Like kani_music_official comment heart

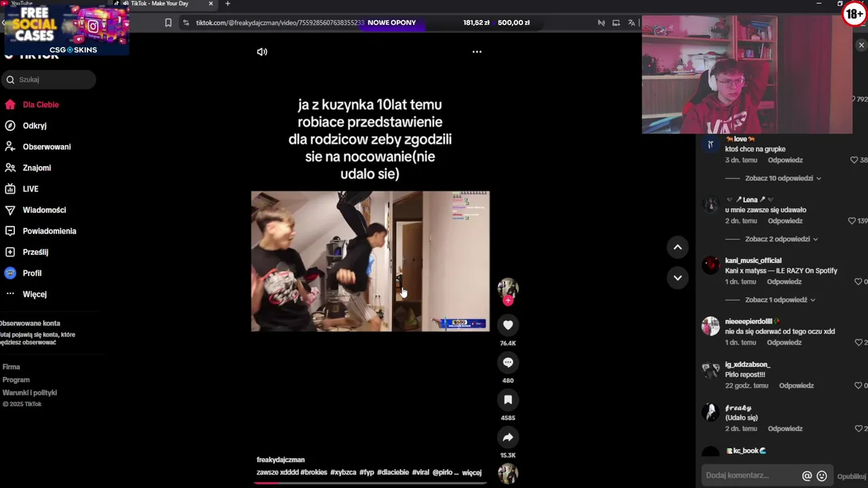click(858, 282)
